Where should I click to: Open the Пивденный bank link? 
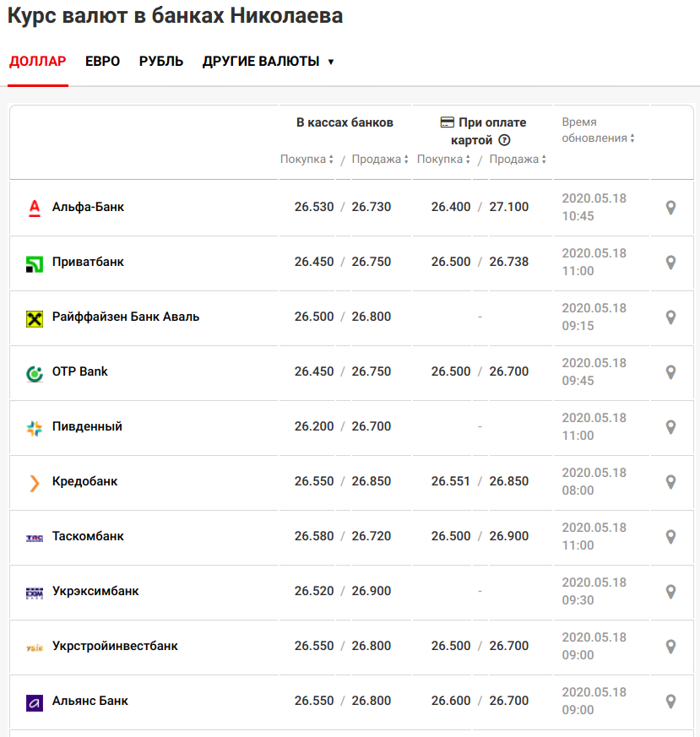click(x=87, y=426)
